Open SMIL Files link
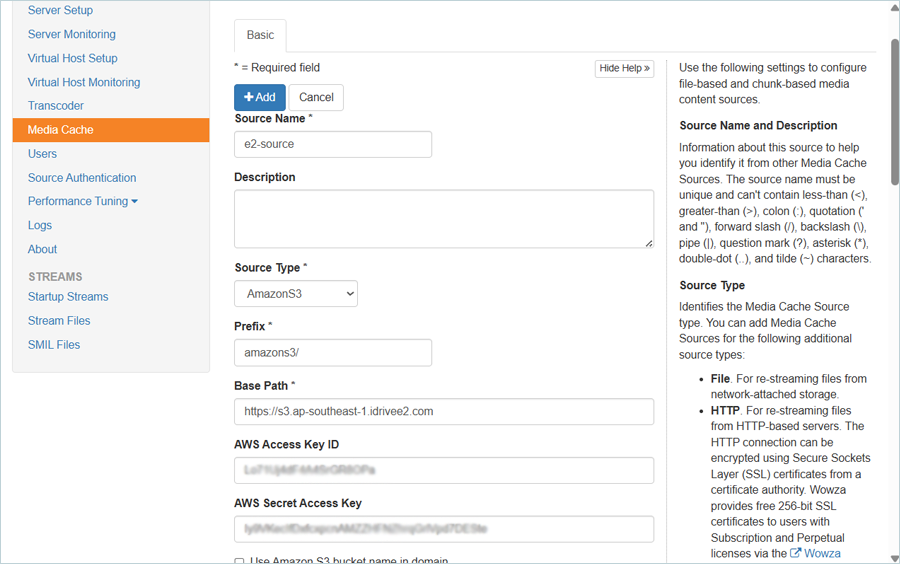Image resolution: width=900 pixels, height=564 pixels. (54, 345)
